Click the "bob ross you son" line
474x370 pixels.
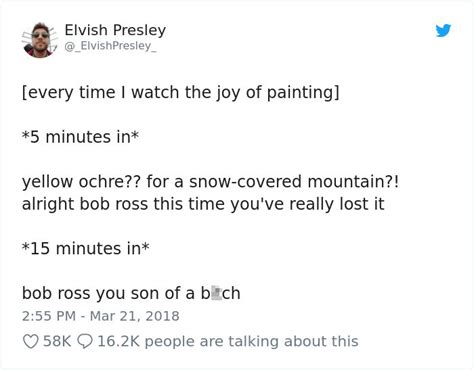[131, 293]
